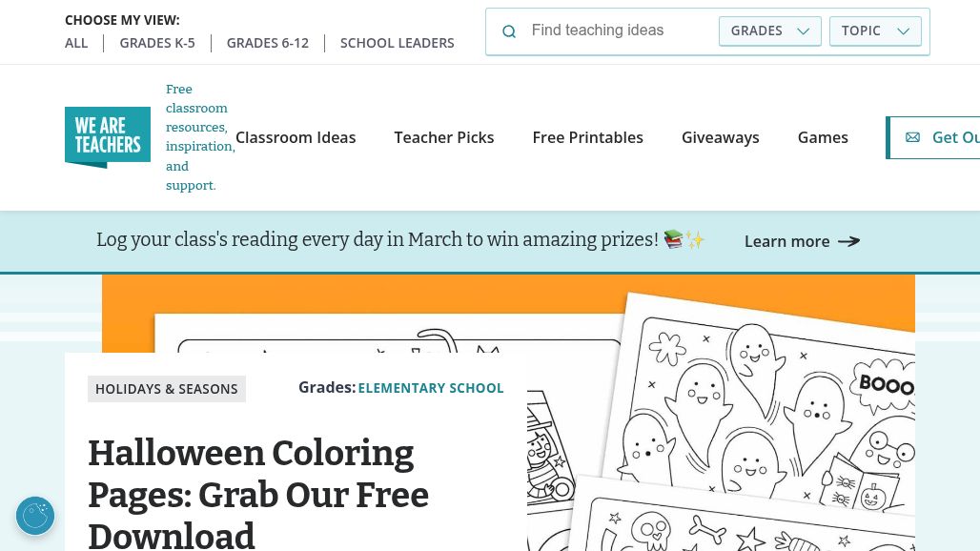Click the Holidays & Seasons category tag
Image resolution: width=980 pixels, height=551 pixels.
[x=167, y=389]
